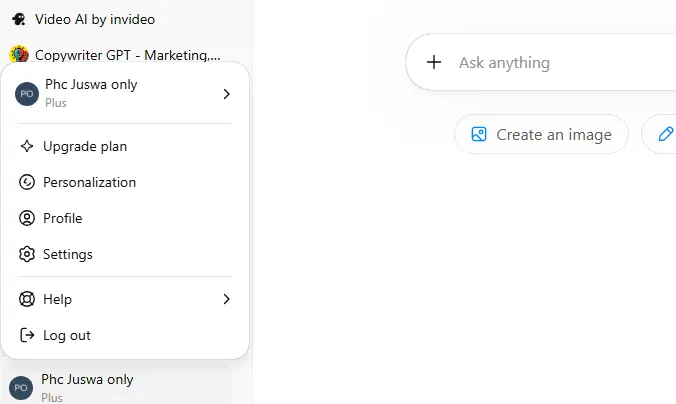676x404 pixels.
Task: Click the Video AI by invideo icon
Action: pos(19,19)
